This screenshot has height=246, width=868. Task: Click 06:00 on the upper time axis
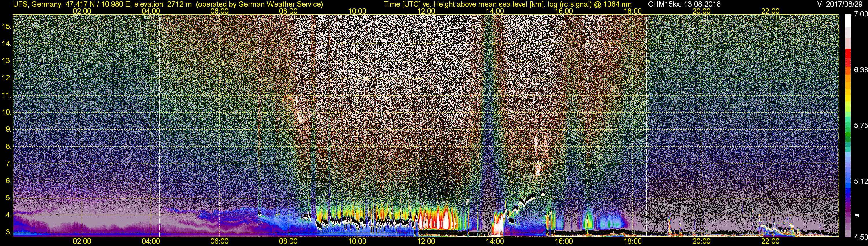(x=219, y=11)
